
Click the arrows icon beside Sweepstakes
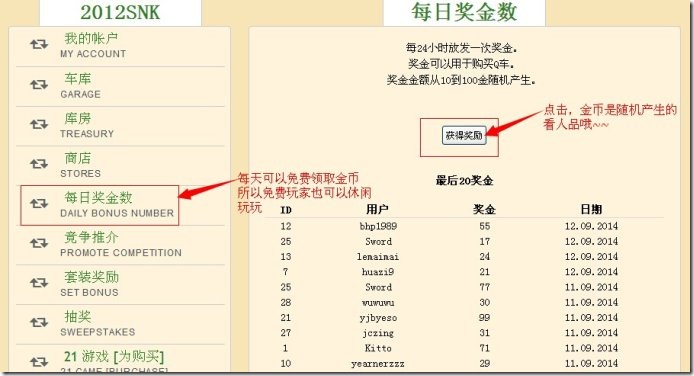[39, 322]
